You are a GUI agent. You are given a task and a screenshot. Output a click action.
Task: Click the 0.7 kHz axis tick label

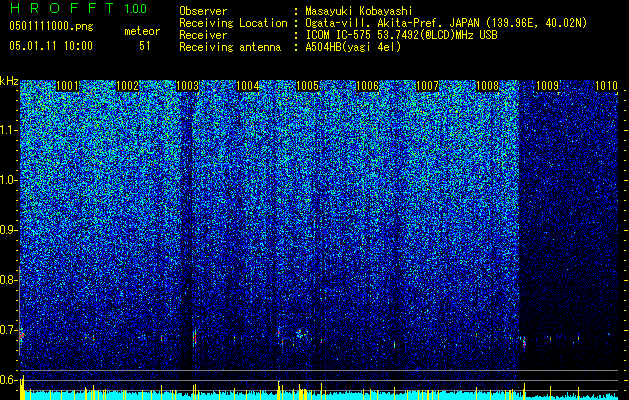tap(7, 330)
